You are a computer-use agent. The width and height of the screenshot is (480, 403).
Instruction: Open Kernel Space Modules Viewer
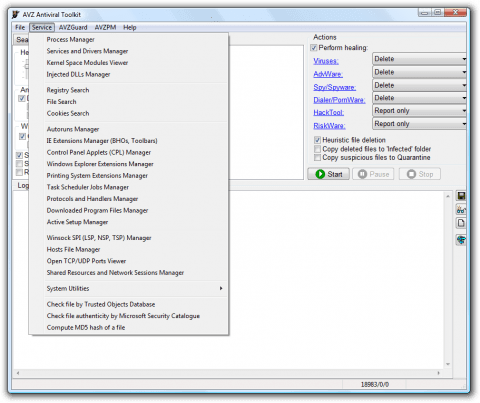tap(129, 63)
